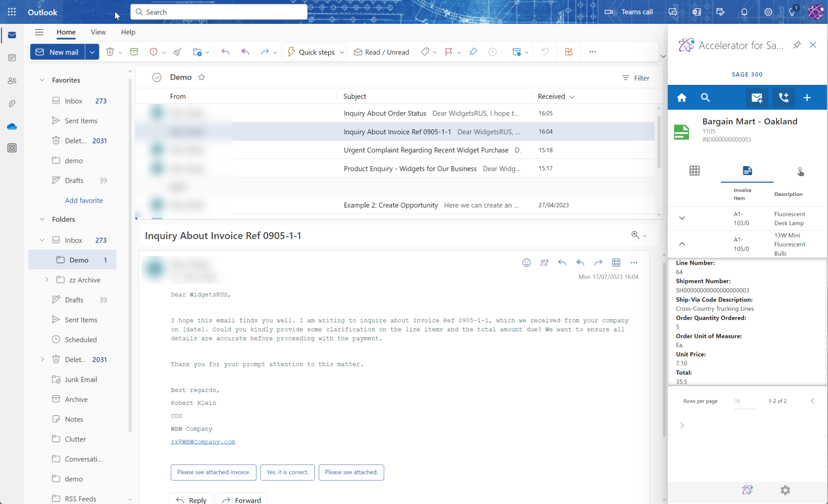Expand the zz Archive folder
Screen dimensions: 828x504
[x=46, y=280]
